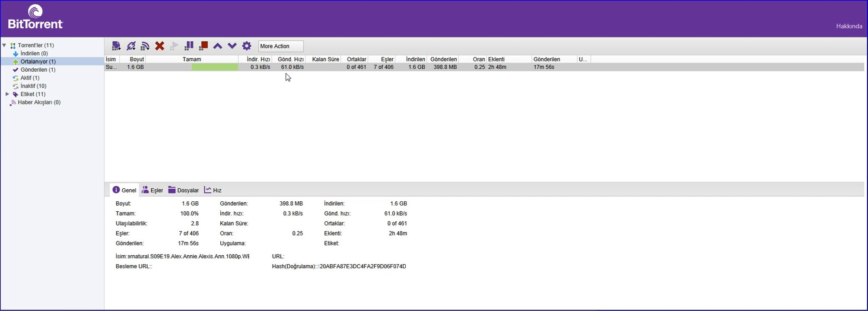The image size is (868, 311).
Task: Click the greyed-out Start play icon
Action: click(174, 46)
